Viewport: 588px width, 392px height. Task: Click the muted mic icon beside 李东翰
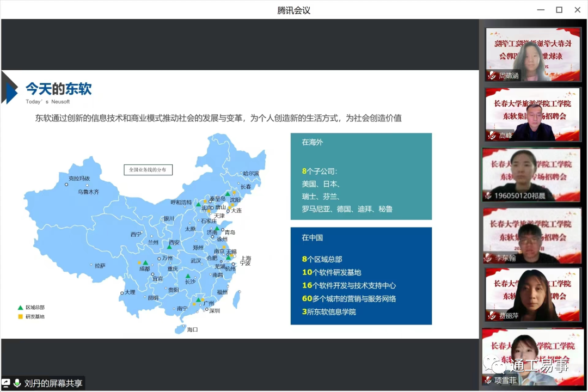click(488, 258)
